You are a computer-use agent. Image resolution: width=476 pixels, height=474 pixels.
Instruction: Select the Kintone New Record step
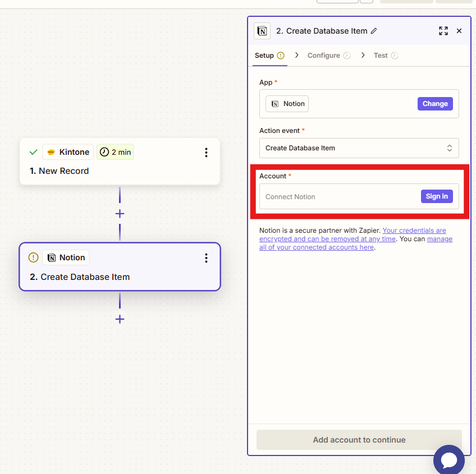click(x=120, y=161)
